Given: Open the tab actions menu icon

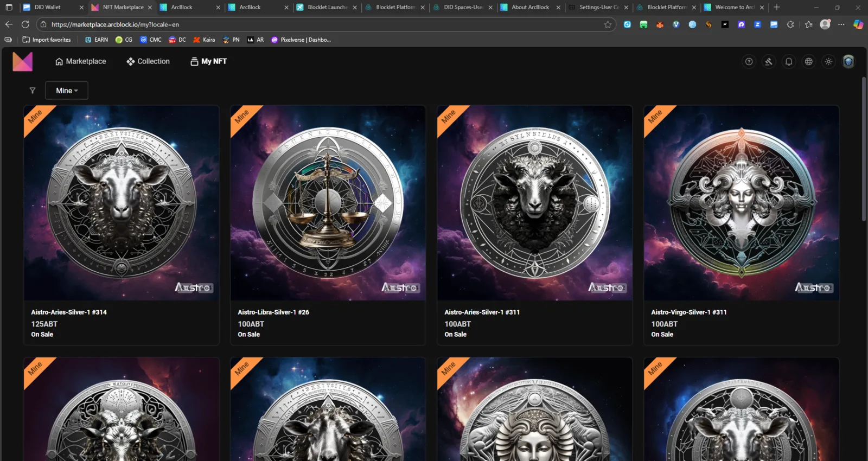Looking at the screenshot, I should tap(9, 7).
